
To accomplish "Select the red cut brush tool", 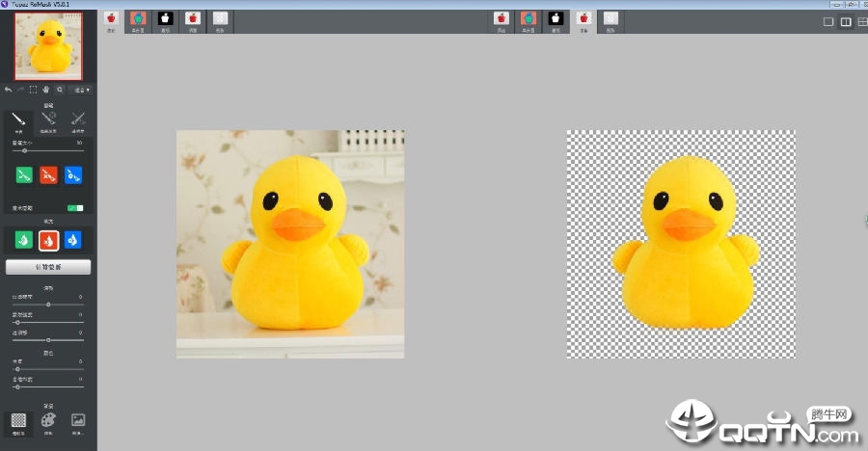I will tap(49, 174).
